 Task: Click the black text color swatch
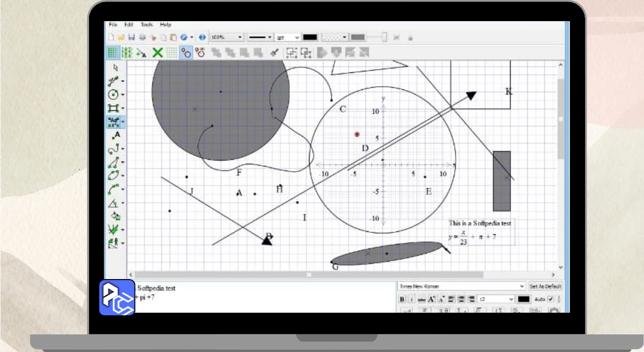pos(524,299)
